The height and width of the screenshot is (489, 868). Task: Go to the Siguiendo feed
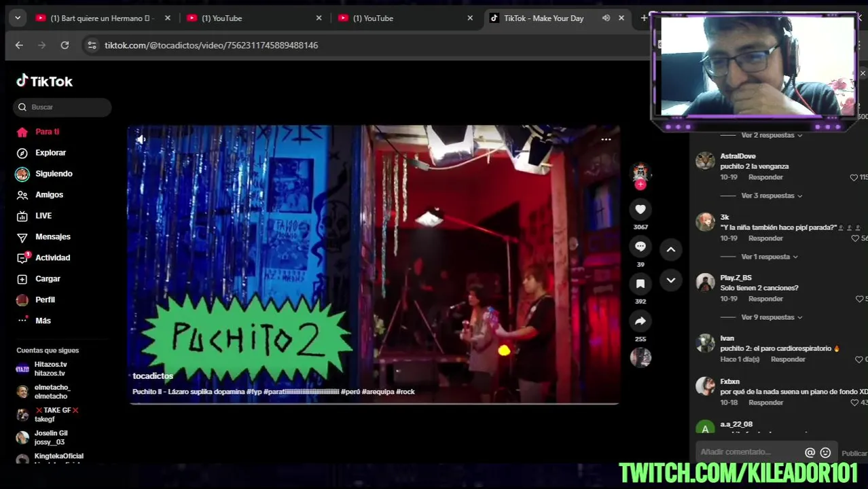45,174
